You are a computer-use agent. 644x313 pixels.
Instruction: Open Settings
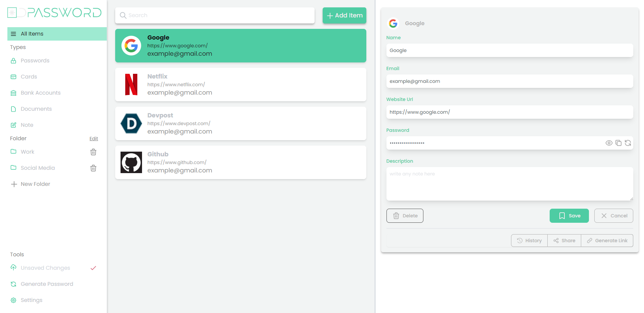pyautogui.click(x=32, y=300)
